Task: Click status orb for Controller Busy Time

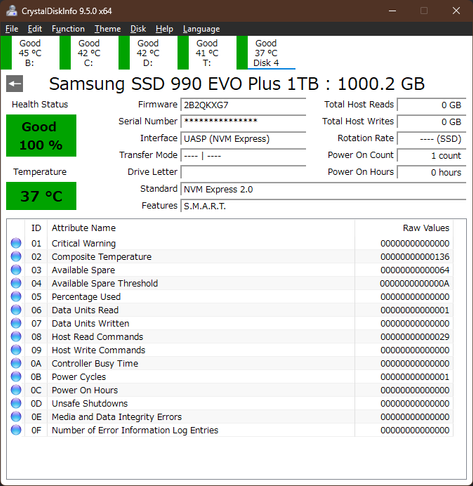Action: pos(16,363)
